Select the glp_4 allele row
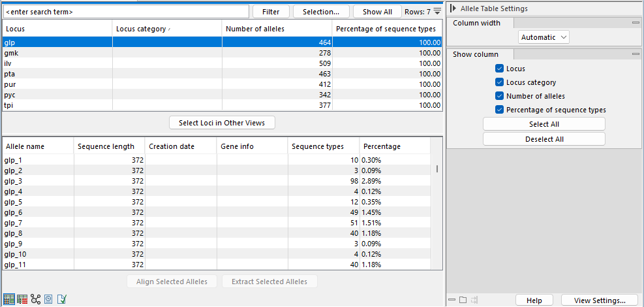644x307 pixels. coord(217,191)
